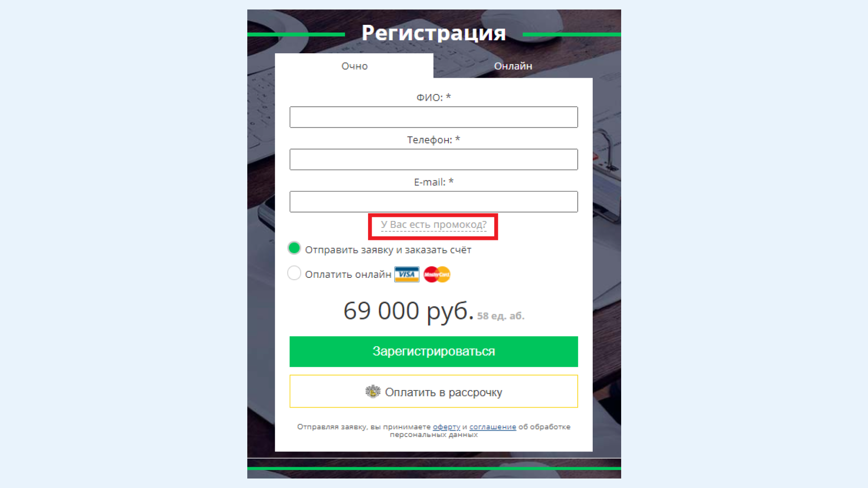This screenshot has height=488, width=868.
Task: Click the "69 000 руб." price text
Action: pos(409,311)
